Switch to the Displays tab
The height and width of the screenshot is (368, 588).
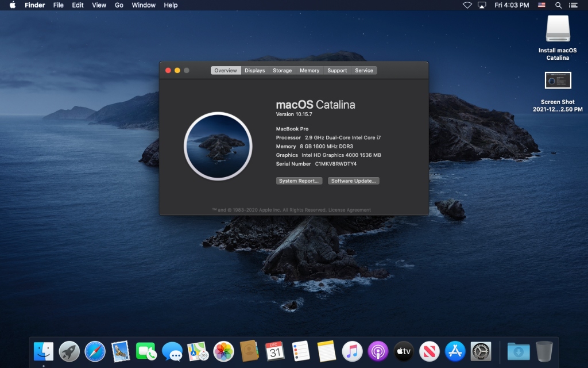[x=254, y=71]
